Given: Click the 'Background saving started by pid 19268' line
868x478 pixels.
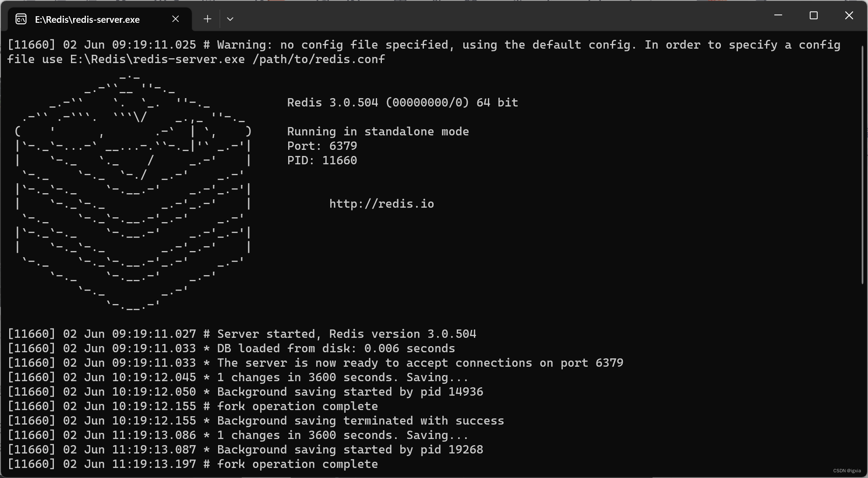Looking at the screenshot, I should coord(245,450).
